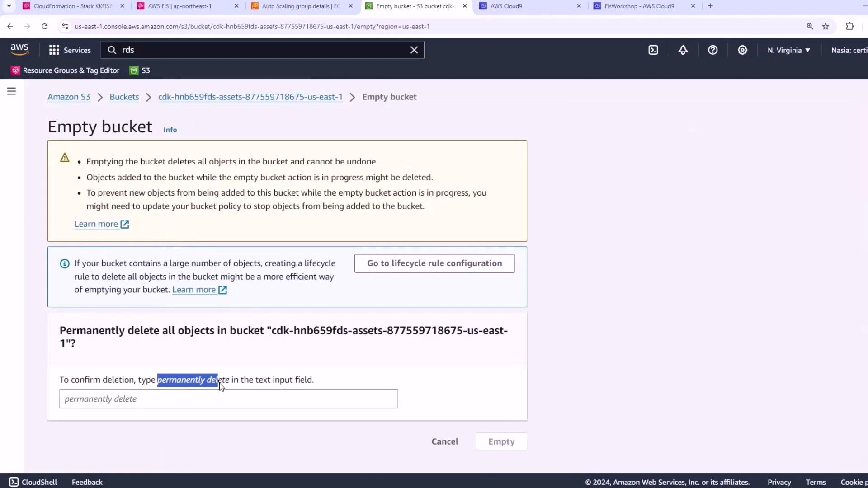Open the CloudShell icon in top bar

click(653, 50)
